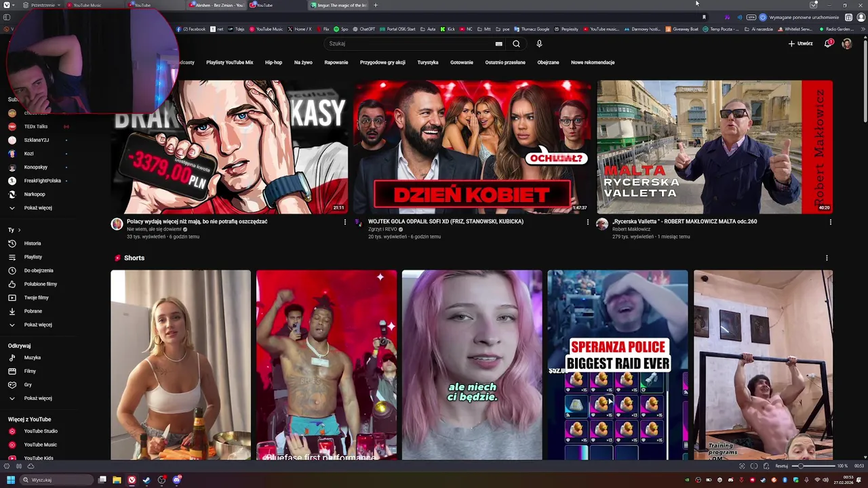Open the Windows Start button

coord(11,480)
